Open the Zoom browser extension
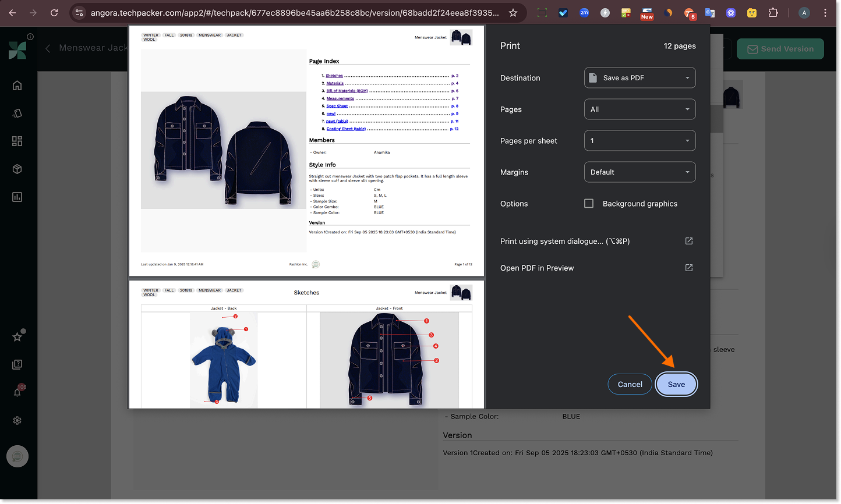The width and height of the screenshot is (841, 504). coord(584,13)
